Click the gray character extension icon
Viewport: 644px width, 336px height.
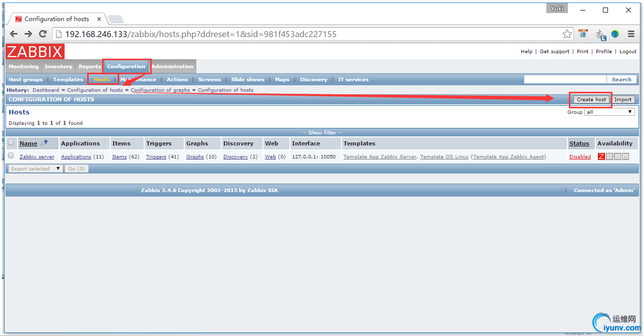(x=600, y=35)
